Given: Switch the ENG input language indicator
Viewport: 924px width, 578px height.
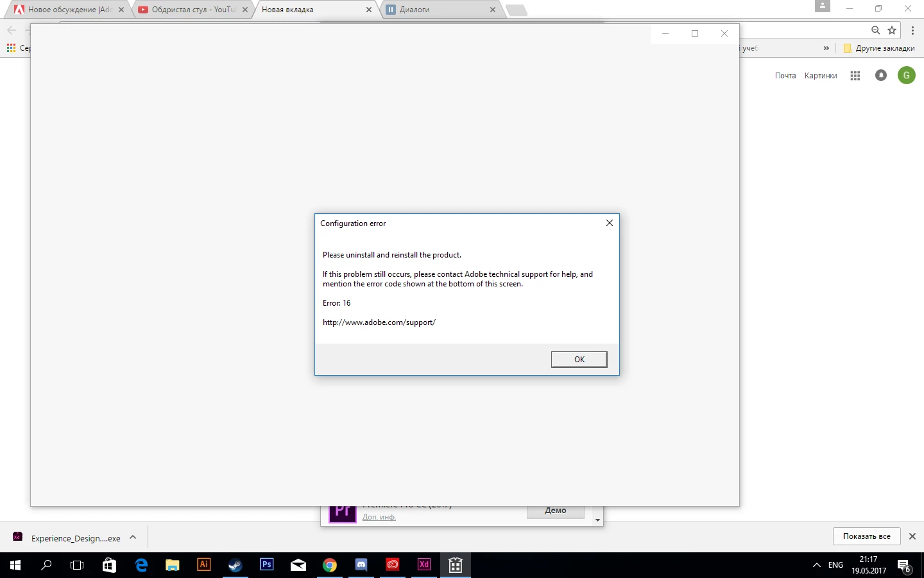Looking at the screenshot, I should click(x=835, y=565).
